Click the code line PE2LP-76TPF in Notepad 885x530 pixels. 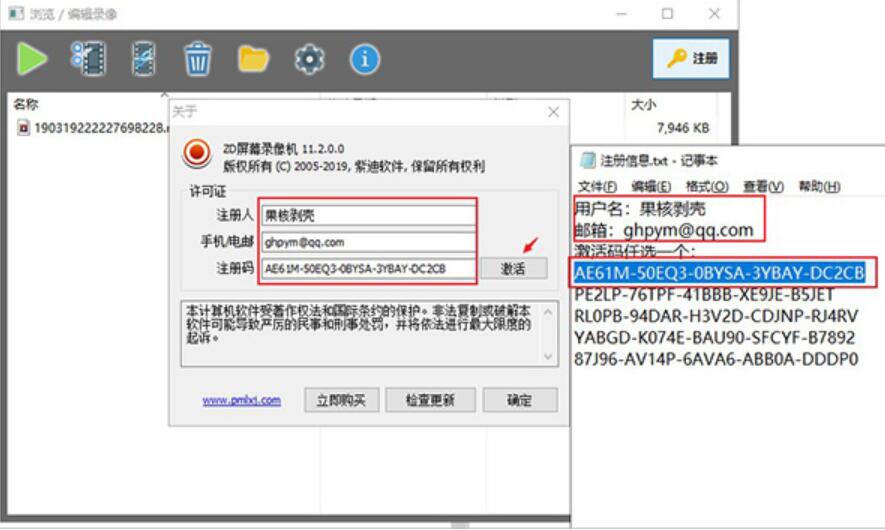[x=703, y=295]
